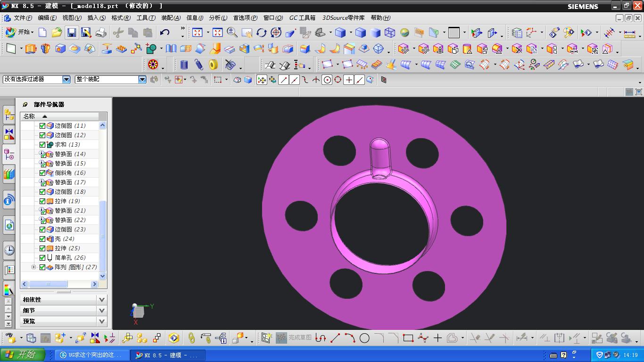Image resolution: width=644 pixels, height=362 pixels.
Task: Uncheck the 边倒圆 (11) feature
Action: (x=42, y=126)
